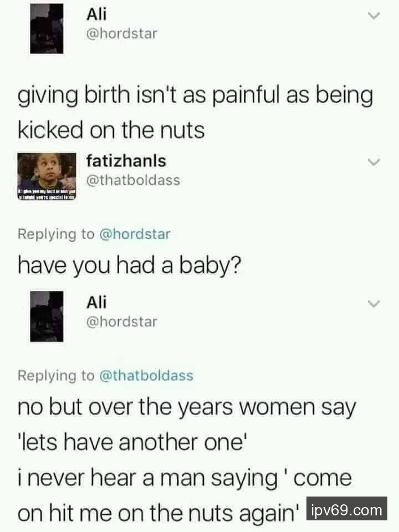Open the 'have you had a baby?' reply

pos(129,265)
